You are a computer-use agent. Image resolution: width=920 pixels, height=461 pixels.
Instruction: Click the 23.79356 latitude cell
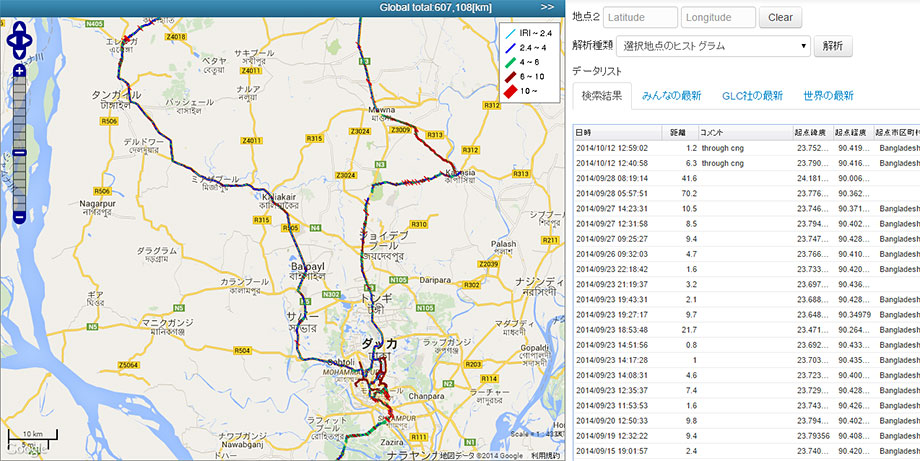point(812,436)
